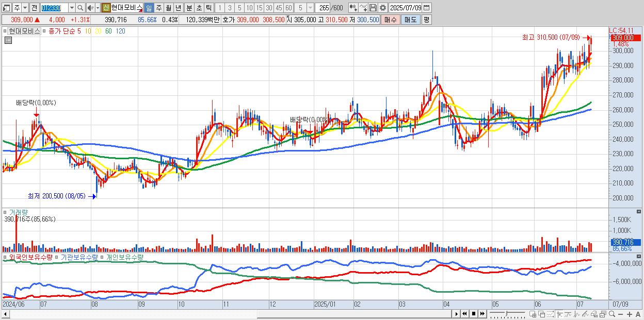This screenshot has width=644, height=320.
Task: Open the chart layout icon at top-left
Action: tap(7, 8)
